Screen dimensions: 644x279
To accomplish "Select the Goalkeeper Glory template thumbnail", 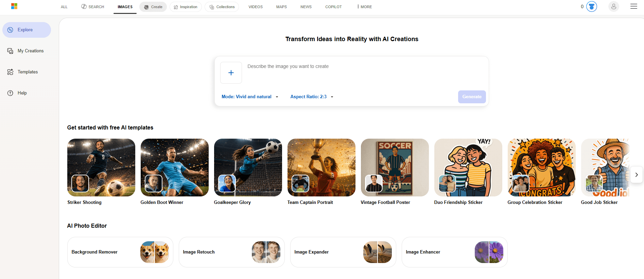I will point(248,168).
